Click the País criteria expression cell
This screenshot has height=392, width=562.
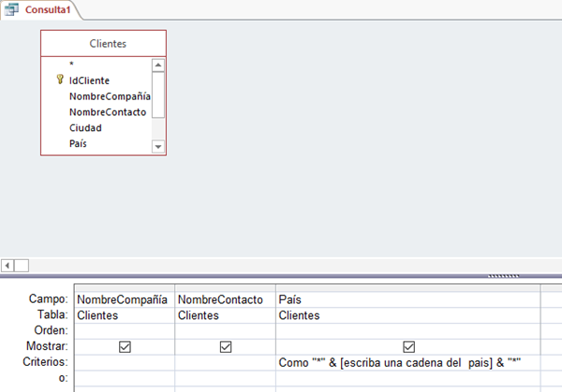(407, 363)
